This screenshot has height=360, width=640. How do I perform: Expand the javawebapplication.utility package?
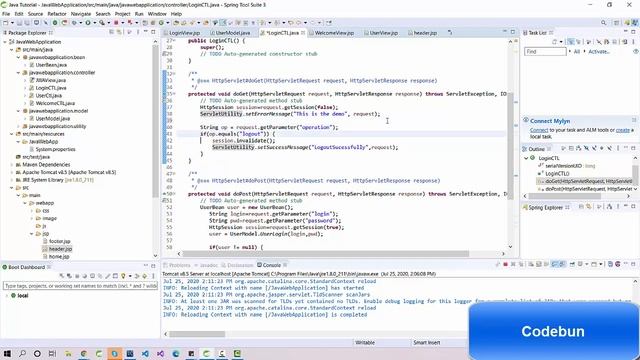(x=18, y=127)
